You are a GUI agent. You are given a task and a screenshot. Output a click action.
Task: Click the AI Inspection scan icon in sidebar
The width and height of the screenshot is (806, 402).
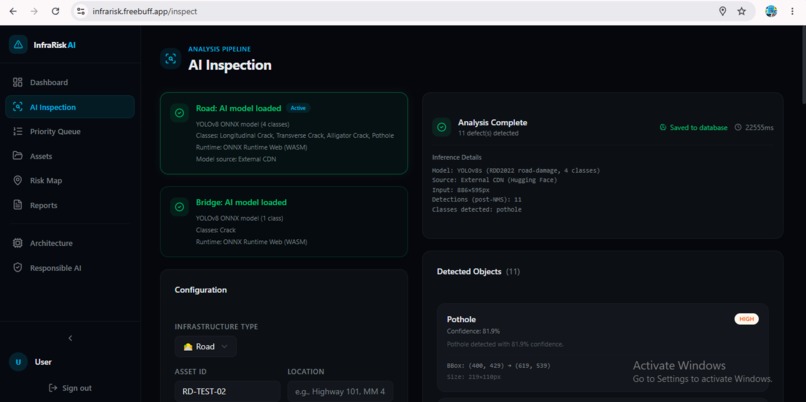pyautogui.click(x=17, y=107)
